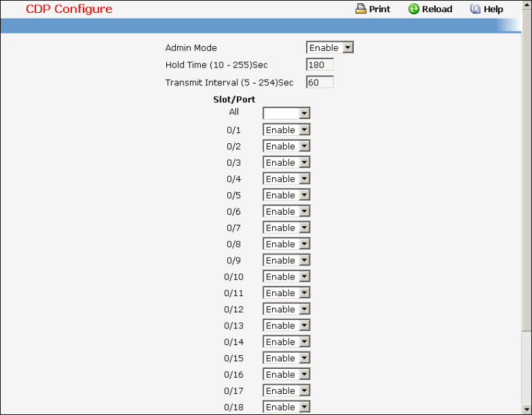Viewport: 532px width, 415px height.
Task: Open the dropdown for port 0/13
Action: pos(286,325)
